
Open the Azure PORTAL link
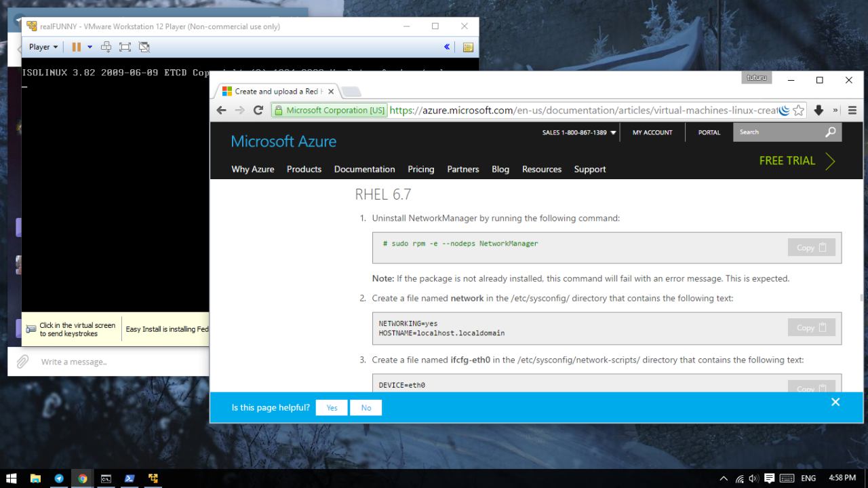point(709,132)
